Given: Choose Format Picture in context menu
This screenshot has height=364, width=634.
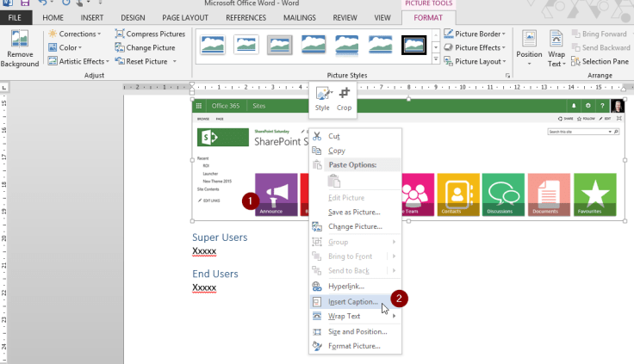Looking at the screenshot, I should [x=353, y=346].
